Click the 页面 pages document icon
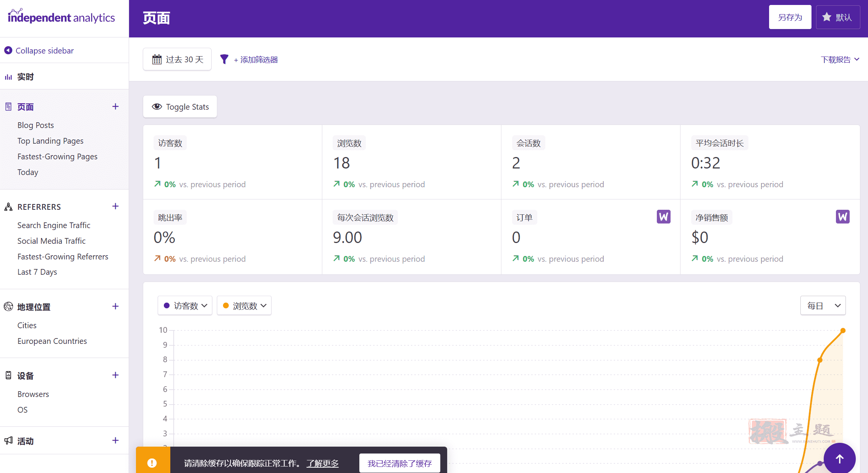Image resolution: width=868 pixels, height=473 pixels. [8, 107]
